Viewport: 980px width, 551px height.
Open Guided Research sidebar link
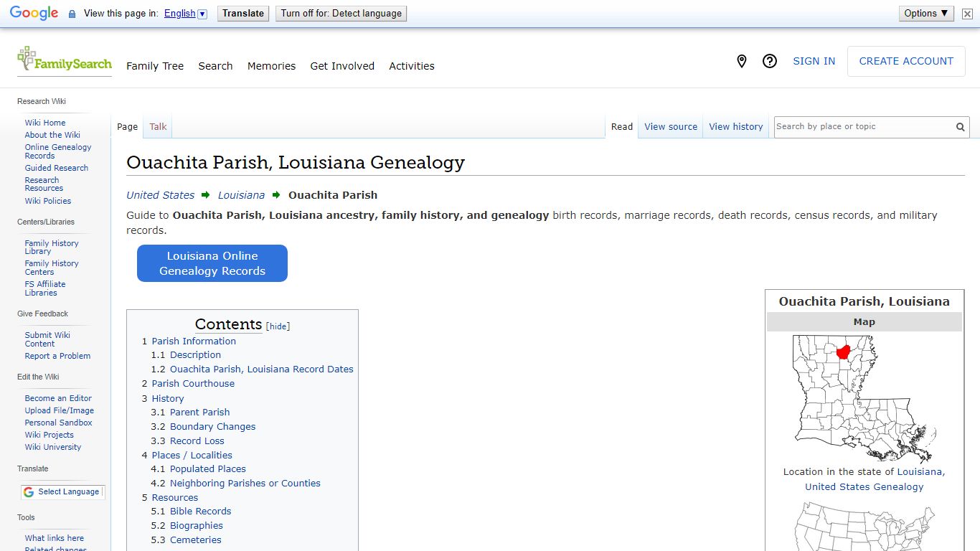(57, 168)
